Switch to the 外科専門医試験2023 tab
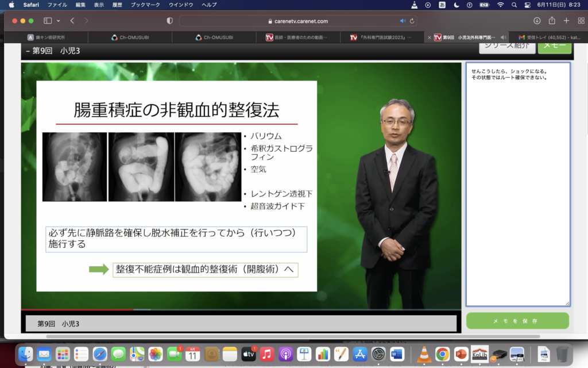This screenshot has height=368, width=588. (381, 37)
